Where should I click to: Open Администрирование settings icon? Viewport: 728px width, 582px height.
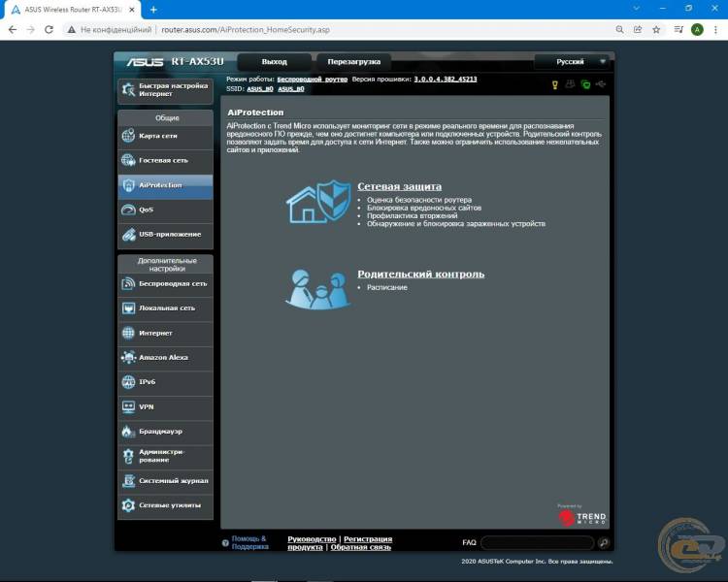(x=128, y=456)
